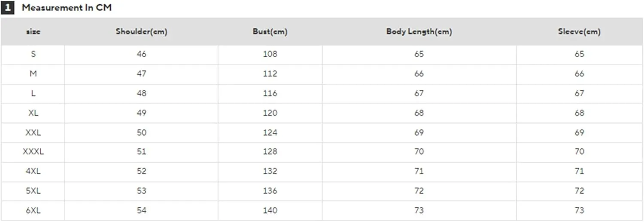
Task: Click shoulder value 50 for size XXL
Action: pos(141,133)
